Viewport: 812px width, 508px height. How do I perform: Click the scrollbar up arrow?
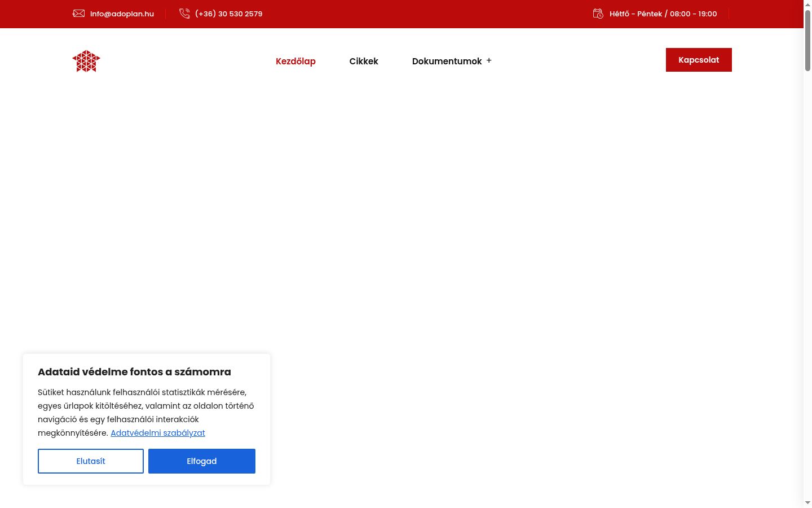click(x=807, y=4)
